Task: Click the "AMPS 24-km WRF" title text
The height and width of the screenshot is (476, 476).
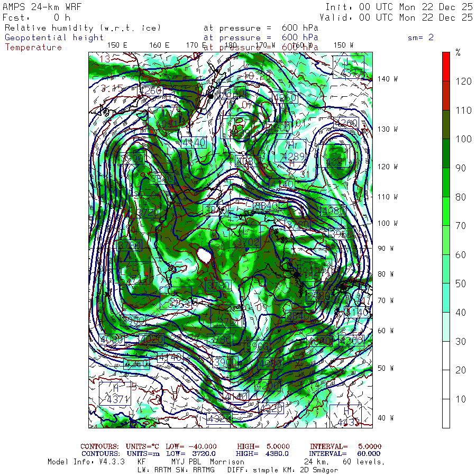Action: pos(42,7)
